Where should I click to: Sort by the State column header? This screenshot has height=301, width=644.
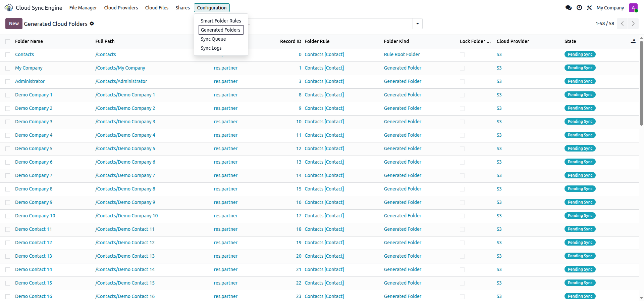570,41
